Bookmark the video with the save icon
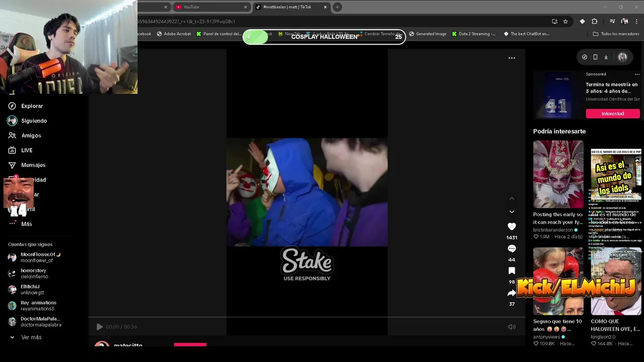This screenshot has height=362, width=644. point(512,271)
